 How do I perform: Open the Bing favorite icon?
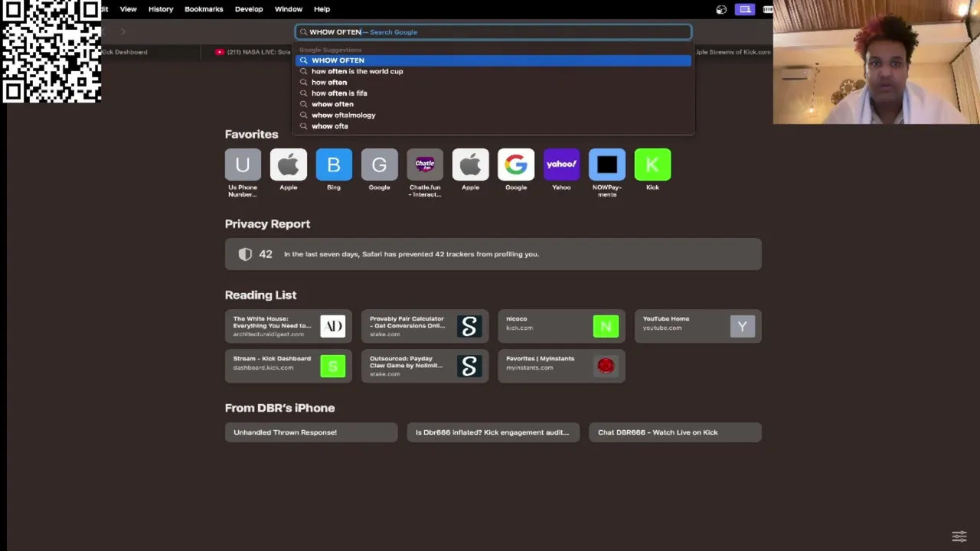(x=334, y=165)
